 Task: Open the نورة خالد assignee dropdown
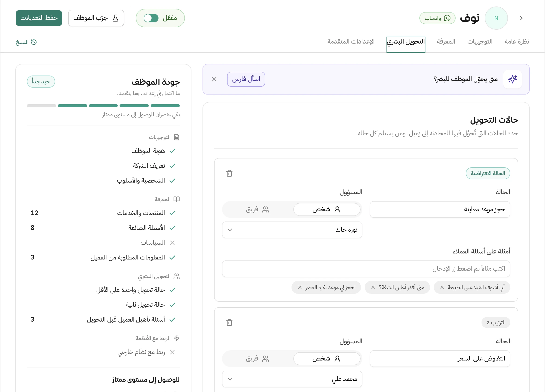tap(292, 230)
